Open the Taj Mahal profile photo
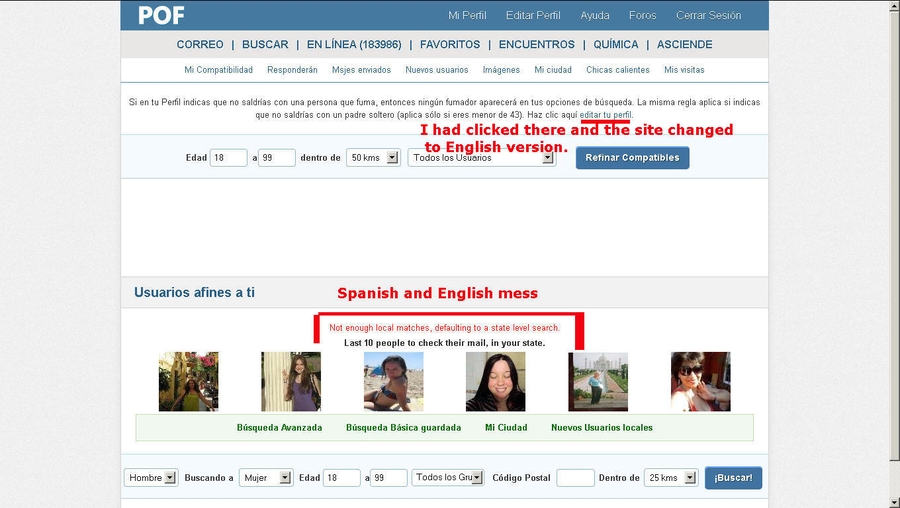This screenshot has width=900, height=508. click(x=598, y=381)
